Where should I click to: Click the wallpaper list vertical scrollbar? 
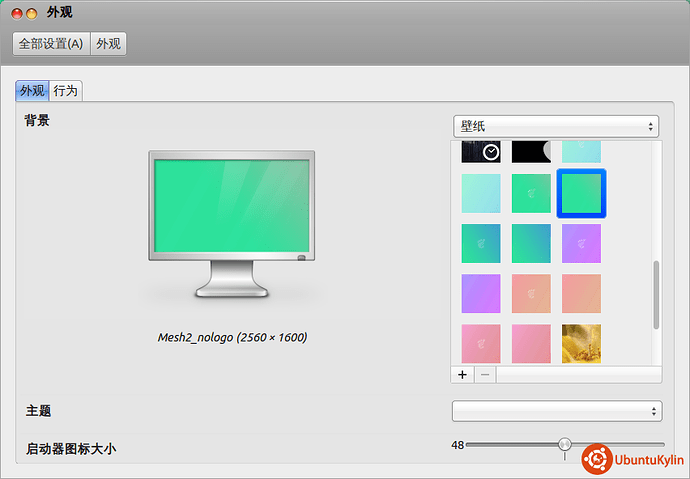(x=656, y=295)
